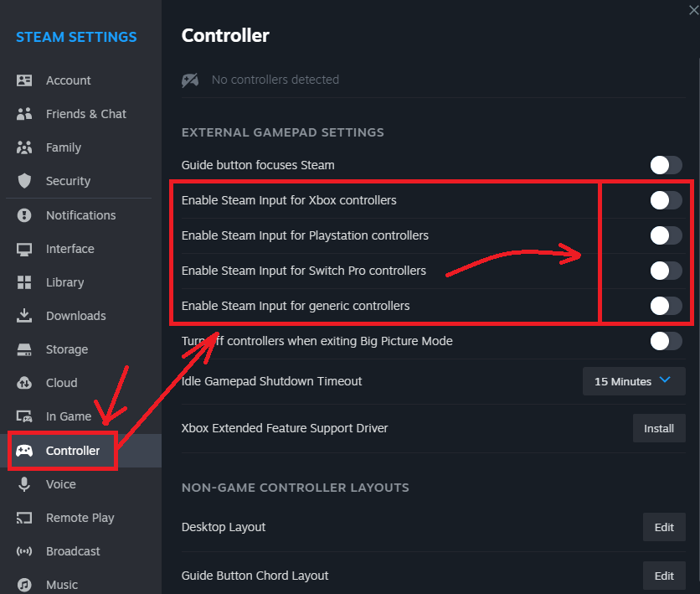Viewport: 700px width, 594px height.
Task: Go to Remote Play settings
Action: (x=80, y=518)
